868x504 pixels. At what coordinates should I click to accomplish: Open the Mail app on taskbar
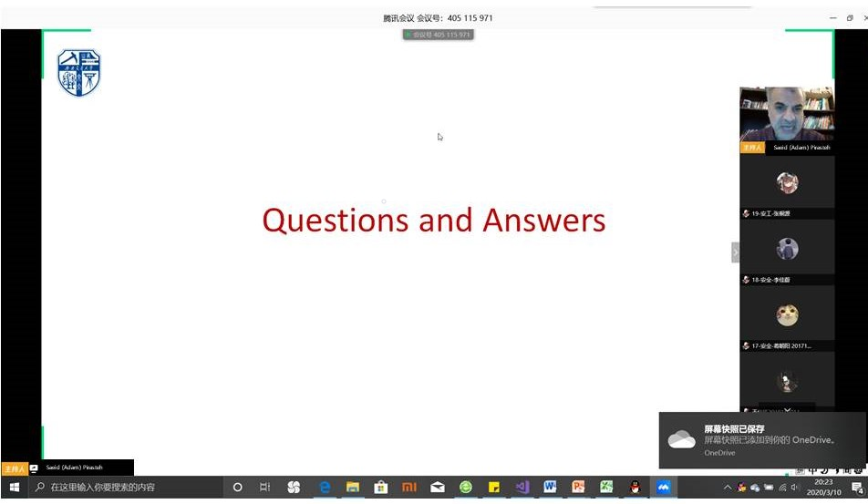(438, 488)
